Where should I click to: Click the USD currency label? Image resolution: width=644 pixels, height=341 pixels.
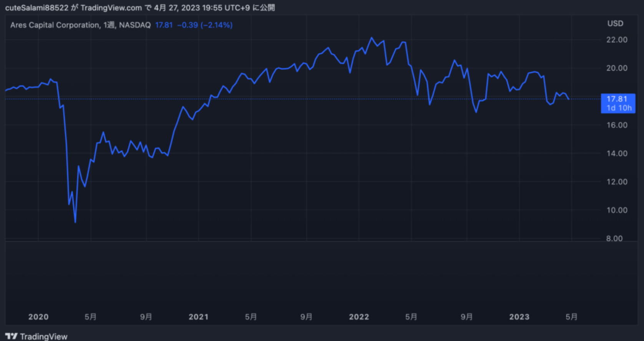pos(615,23)
